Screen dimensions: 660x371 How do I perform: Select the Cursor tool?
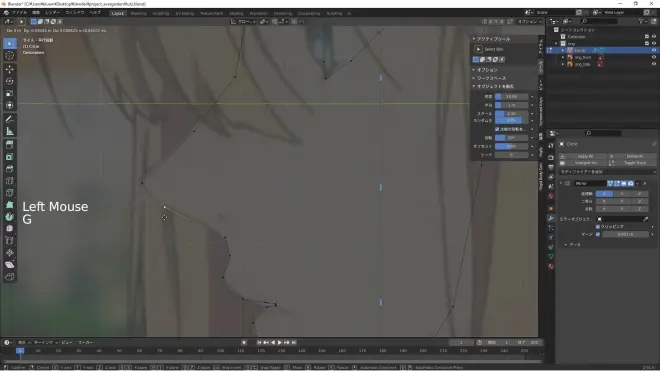click(10, 56)
